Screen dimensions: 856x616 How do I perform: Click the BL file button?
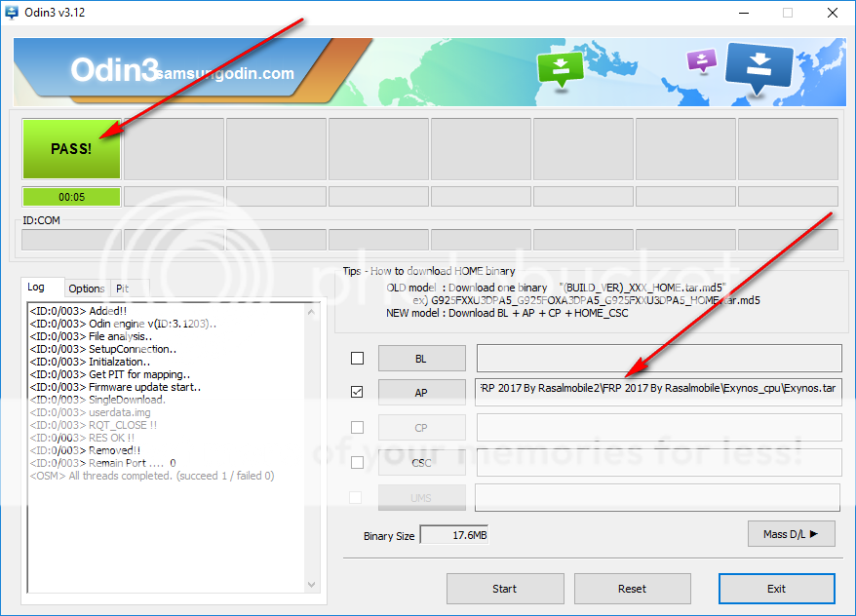tap(421, 359)
